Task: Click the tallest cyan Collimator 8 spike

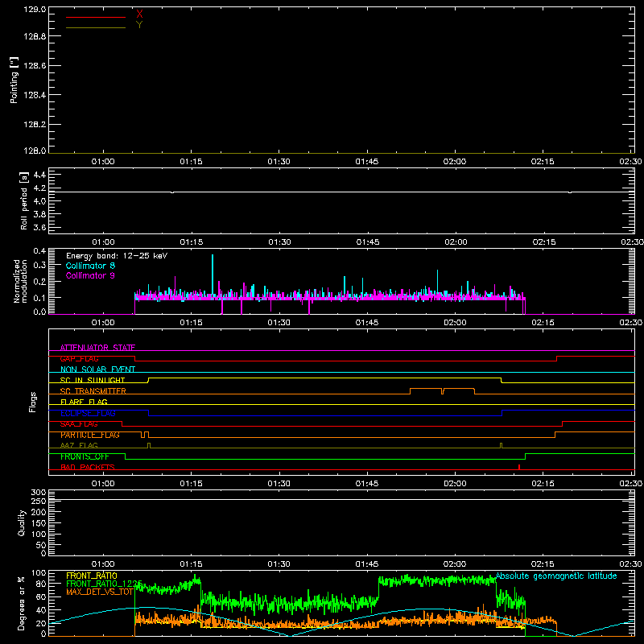Action: (x=213, y=275)
